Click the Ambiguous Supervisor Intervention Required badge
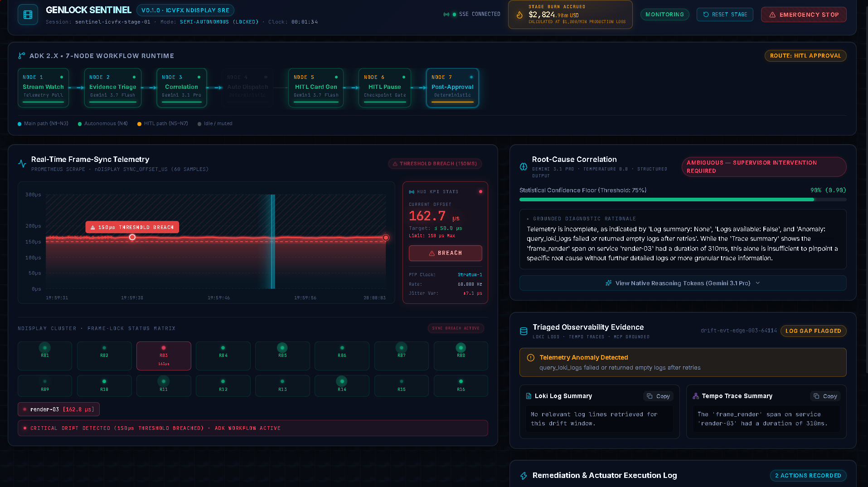The height and width of the screenshot is (487, 868). [x=764, y=167]
